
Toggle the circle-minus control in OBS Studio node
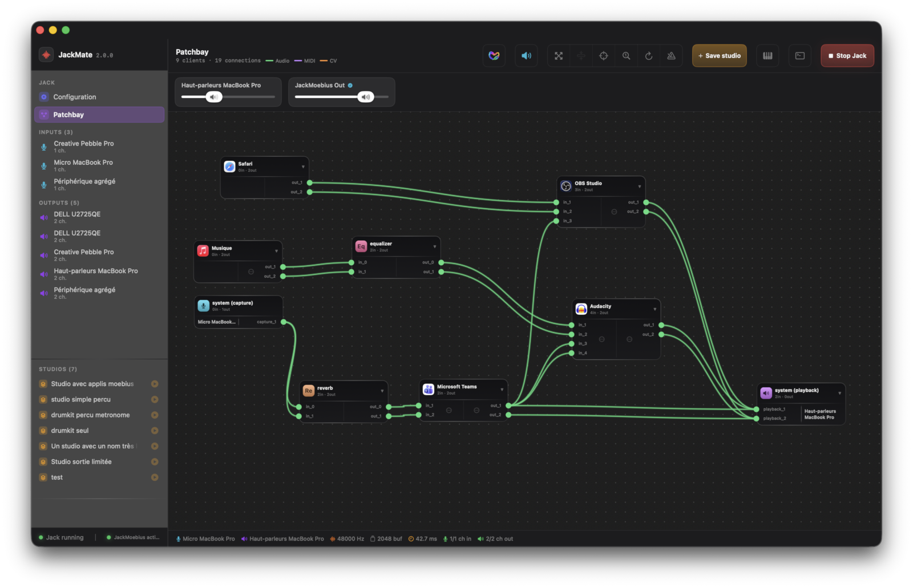coord(614,212)
